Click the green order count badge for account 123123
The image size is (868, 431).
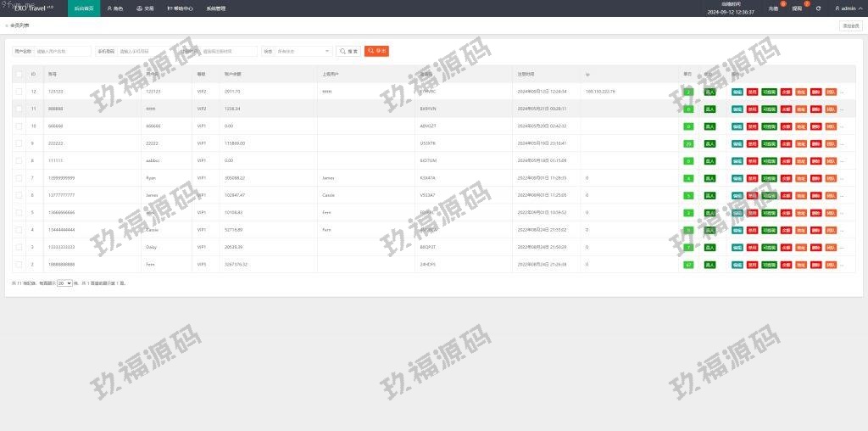(688, 92)
